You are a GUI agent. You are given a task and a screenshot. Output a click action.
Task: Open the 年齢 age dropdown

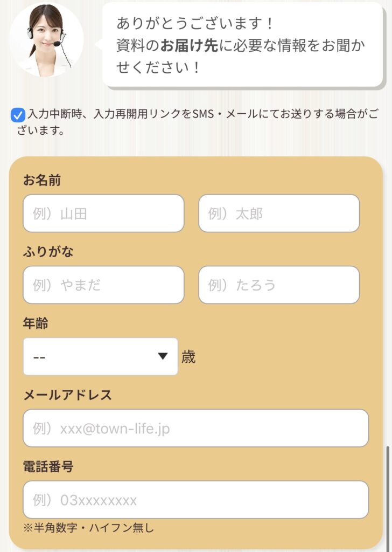(100, 356)
